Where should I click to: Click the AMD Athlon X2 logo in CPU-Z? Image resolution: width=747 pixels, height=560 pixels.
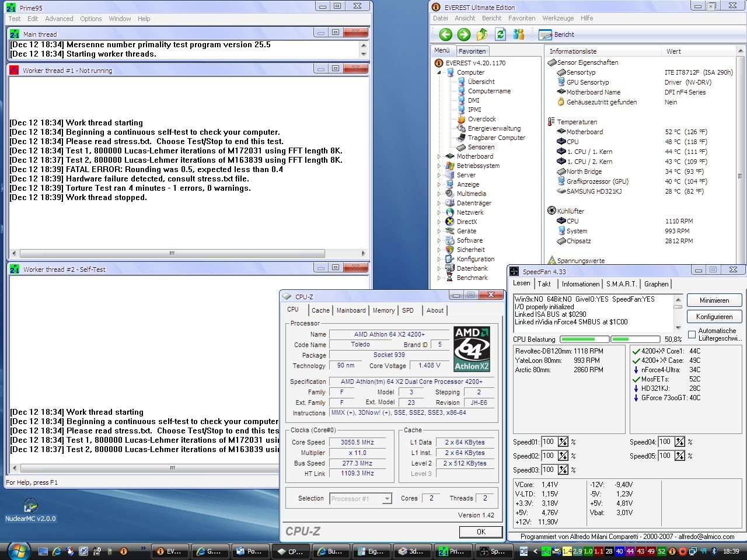coord(472,349)
